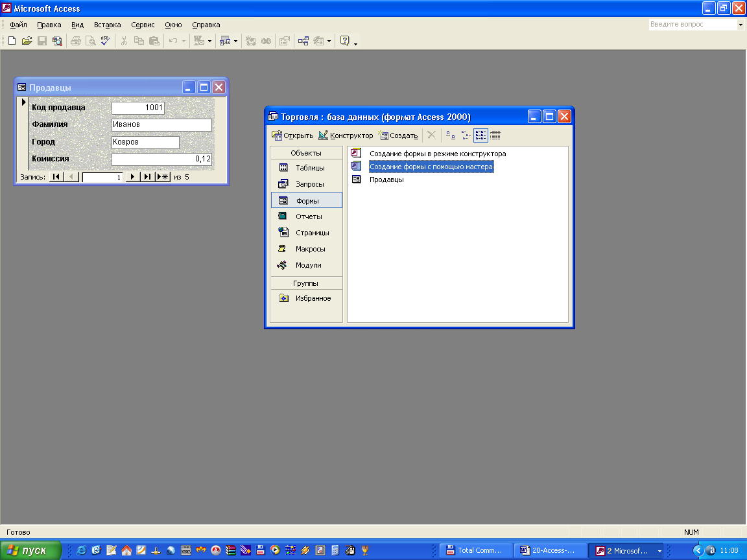Switch to Details view in database window
Viewport: 747px width, 560px height.
[x=495, y=135]
